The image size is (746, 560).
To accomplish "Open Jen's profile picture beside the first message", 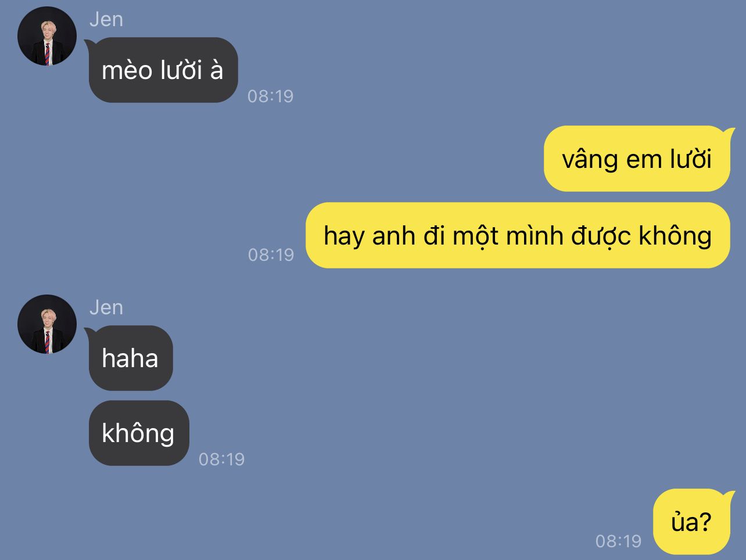I will coord(47,36).
